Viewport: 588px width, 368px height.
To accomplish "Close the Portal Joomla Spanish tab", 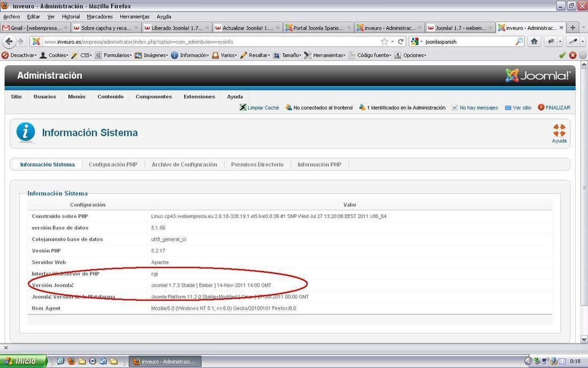I will [x=349, y=28].
